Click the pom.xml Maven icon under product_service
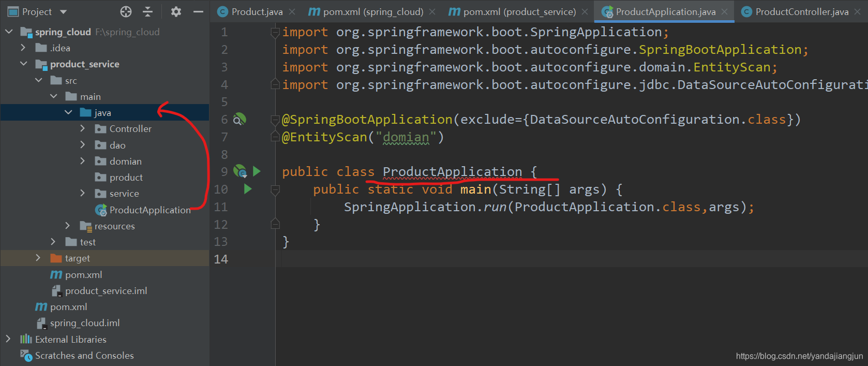The height and width of the screenshot is (366, 868). (56, 275)
